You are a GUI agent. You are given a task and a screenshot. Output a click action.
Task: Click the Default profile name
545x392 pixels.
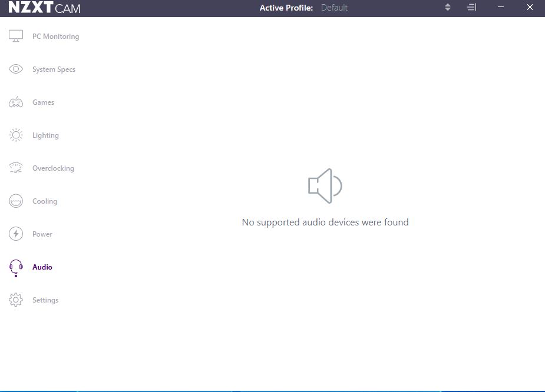[334, 8]
